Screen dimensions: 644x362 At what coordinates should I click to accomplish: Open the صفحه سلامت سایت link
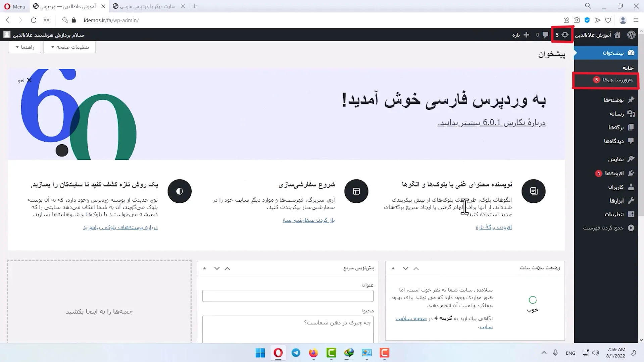tap(411, 318)
